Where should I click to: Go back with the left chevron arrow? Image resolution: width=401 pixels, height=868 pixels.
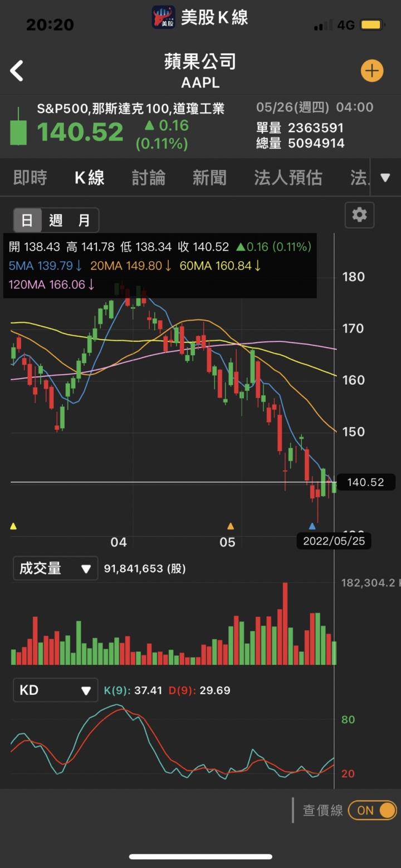point(17,71)
